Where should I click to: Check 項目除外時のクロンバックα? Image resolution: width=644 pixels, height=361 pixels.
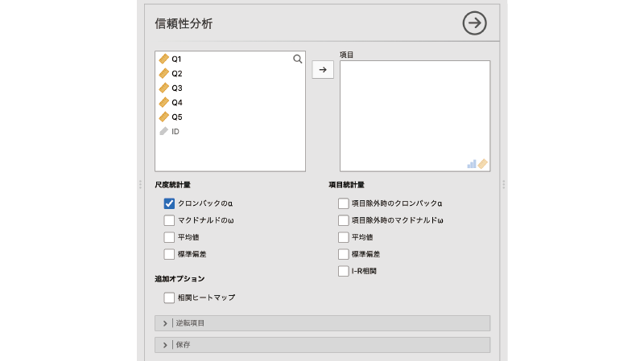coord(344,204)
